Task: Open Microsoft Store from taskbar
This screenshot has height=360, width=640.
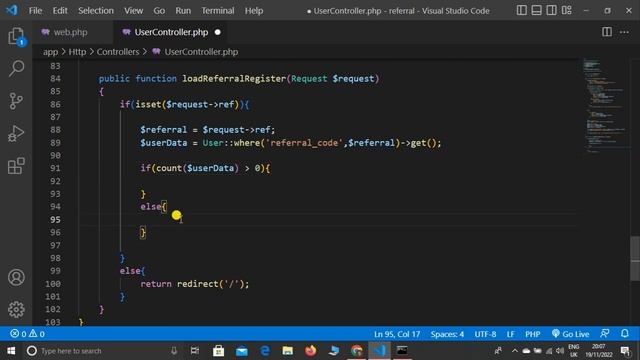Action: [218, 351]
